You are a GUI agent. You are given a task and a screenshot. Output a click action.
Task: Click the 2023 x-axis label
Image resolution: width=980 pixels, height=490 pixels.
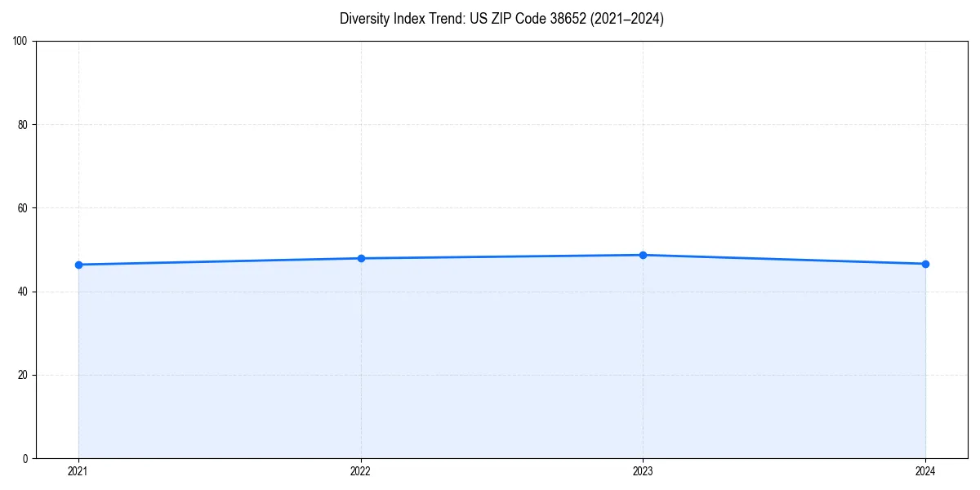point(643,470)
